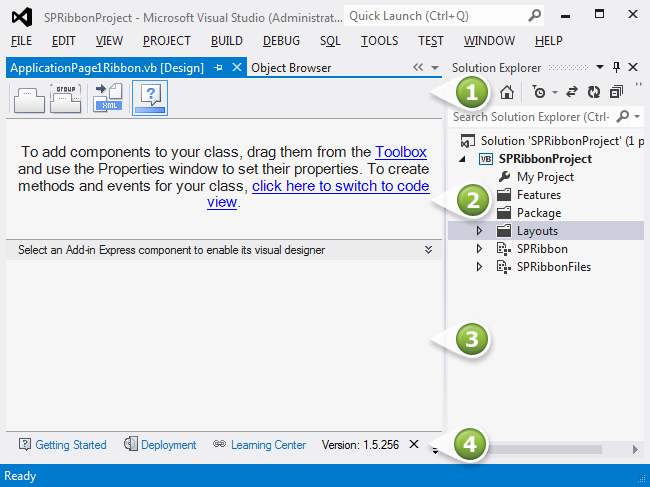The width and height of the screenshot is (650, 487).
Task: Show tab list double-chevron in document well
Action: coord(418,67)
